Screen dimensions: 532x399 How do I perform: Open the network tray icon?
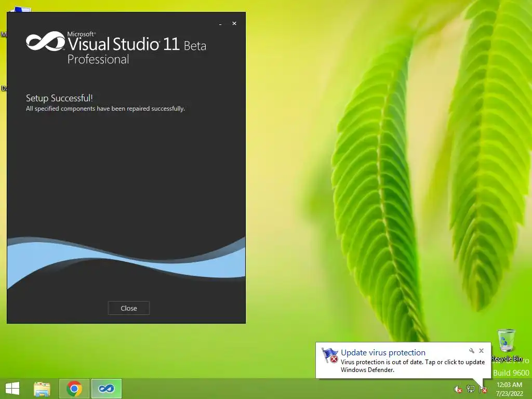pyautogui.click(x=471, y=389)
